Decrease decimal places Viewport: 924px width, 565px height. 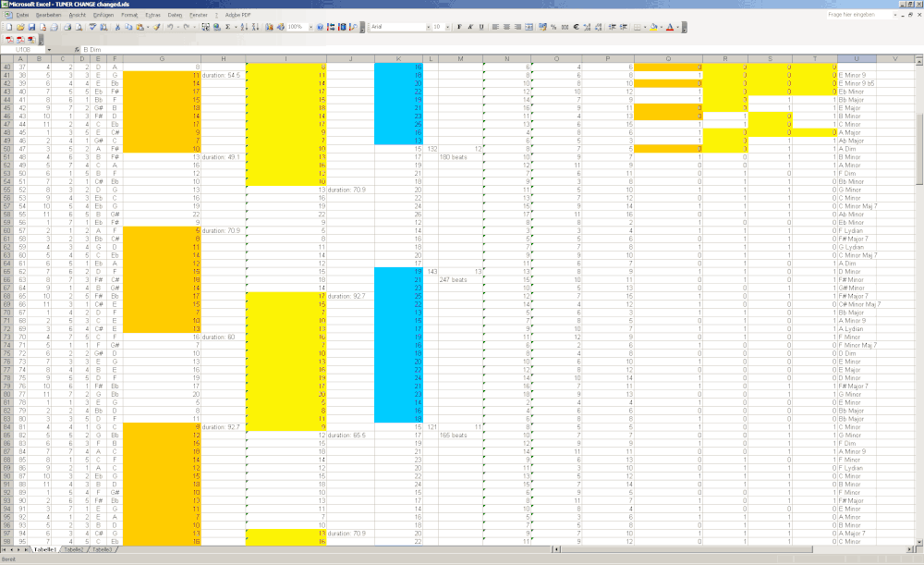click(x=598, y=27)
